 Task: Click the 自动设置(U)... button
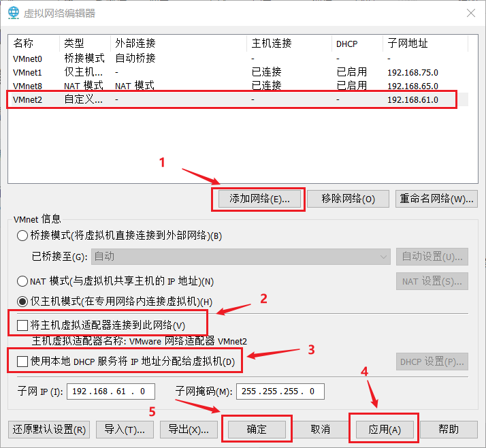pyautogui.click(x=432, y=257)
